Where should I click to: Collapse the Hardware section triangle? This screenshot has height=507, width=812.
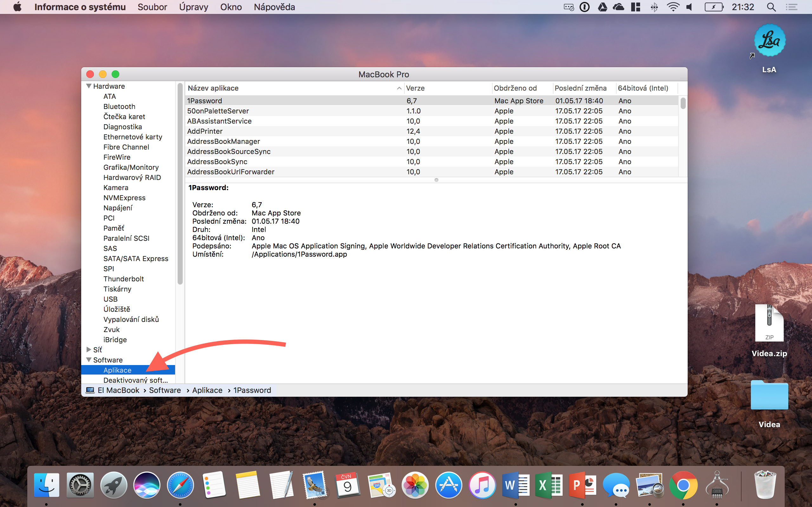click(89, 86)
